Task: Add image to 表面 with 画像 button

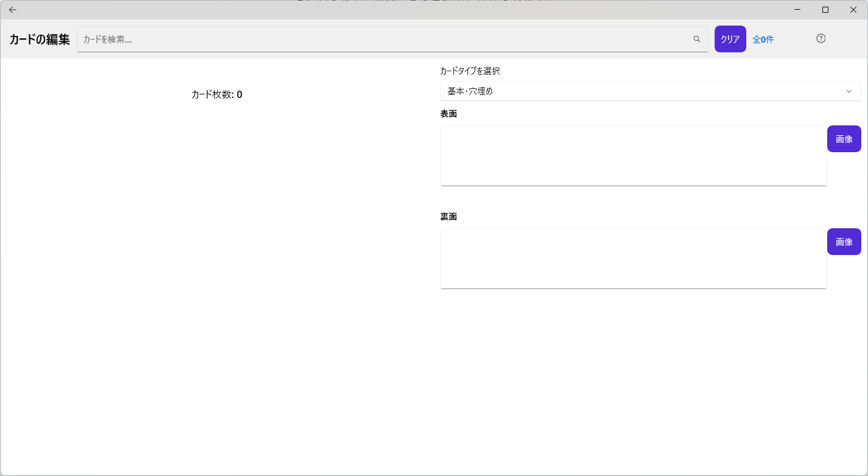Action: (844, 139)
